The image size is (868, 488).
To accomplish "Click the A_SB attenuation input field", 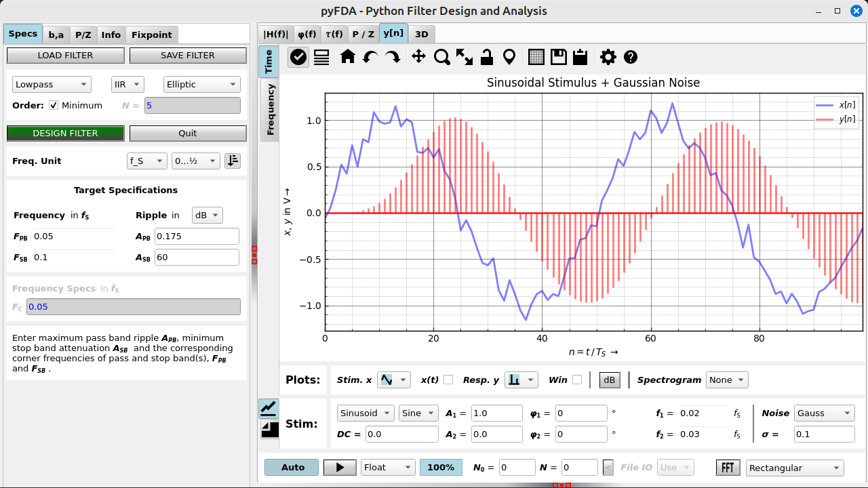I will 197,257.
